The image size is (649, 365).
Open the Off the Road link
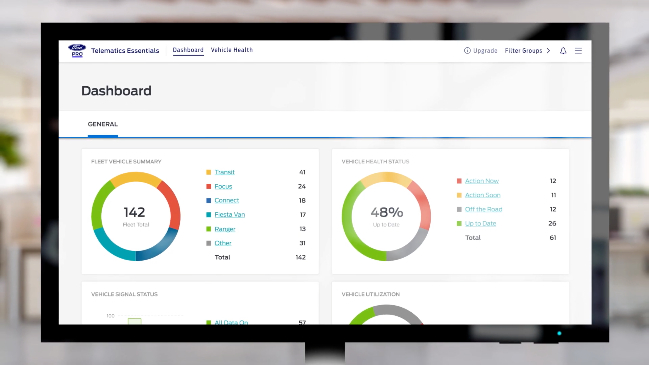pos(483,209)
